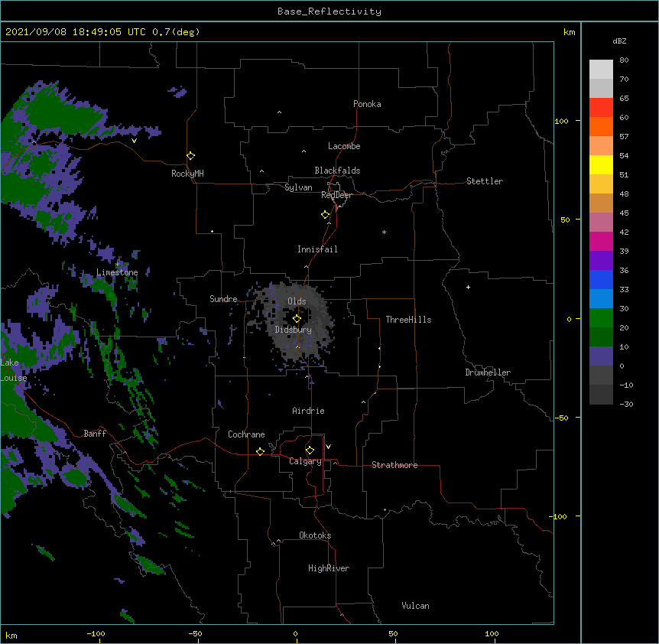This screenshot has height=644, width=659.
Task: Click the Ponoka city label
Action: coord(367,104)
